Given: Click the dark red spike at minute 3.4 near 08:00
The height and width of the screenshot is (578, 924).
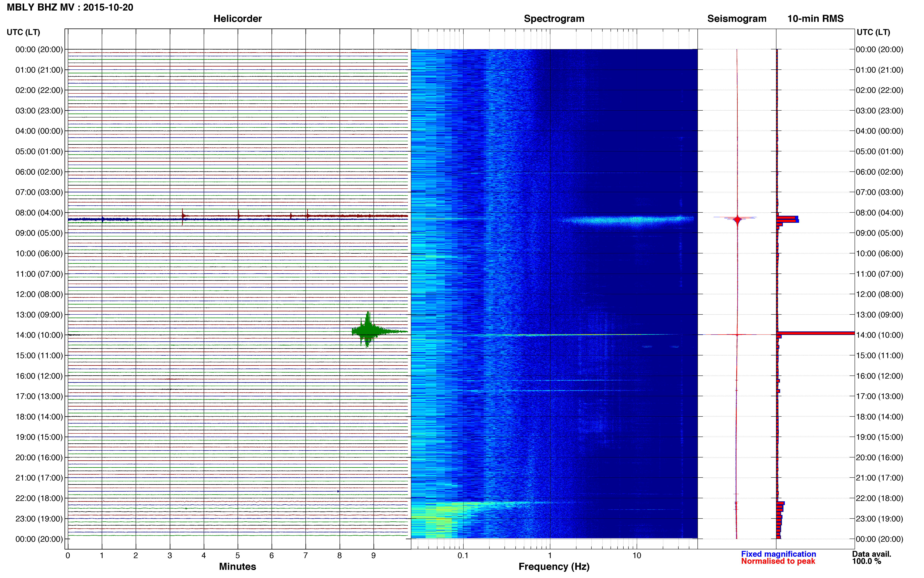Looking at the screenshot, I should (183, 216).
